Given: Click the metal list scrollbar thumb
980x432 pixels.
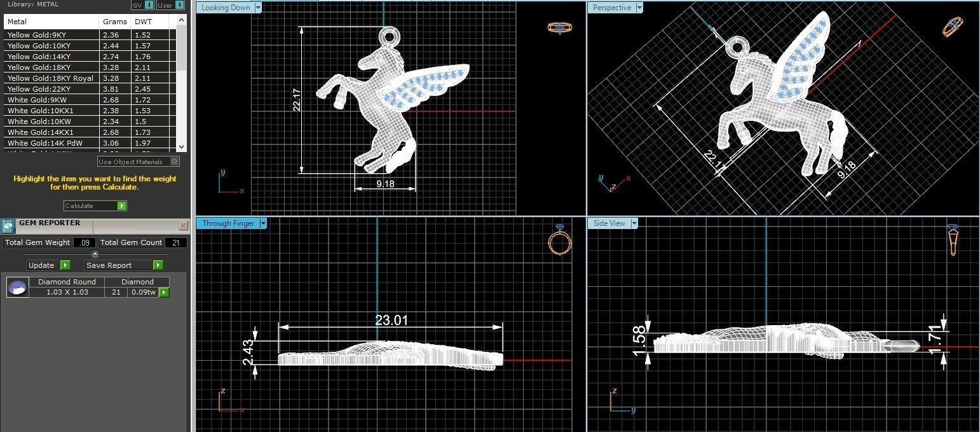Looking at the screenshot, I should (x=182, y=48).
